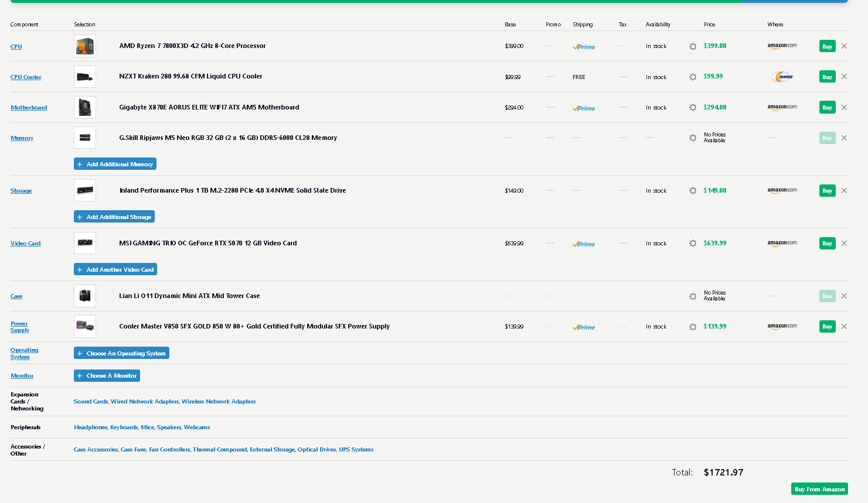Open the Motherboard category link
Screen dimensions: 868x503
[x=29, y=108]
